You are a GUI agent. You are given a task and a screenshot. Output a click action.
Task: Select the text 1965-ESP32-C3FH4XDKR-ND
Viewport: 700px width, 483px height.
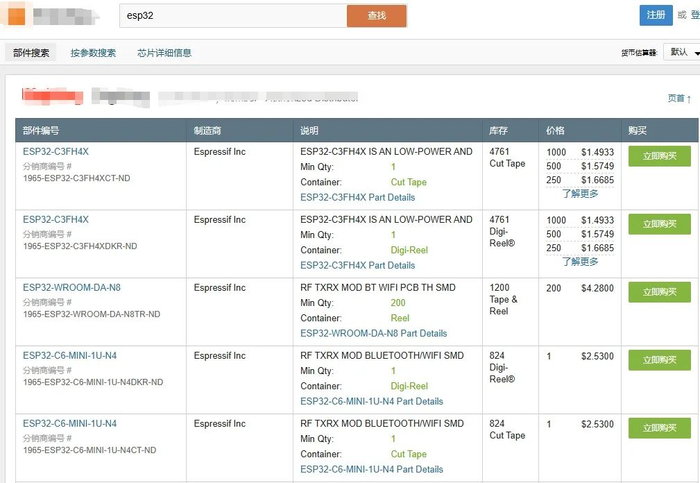tap(80, 246)
